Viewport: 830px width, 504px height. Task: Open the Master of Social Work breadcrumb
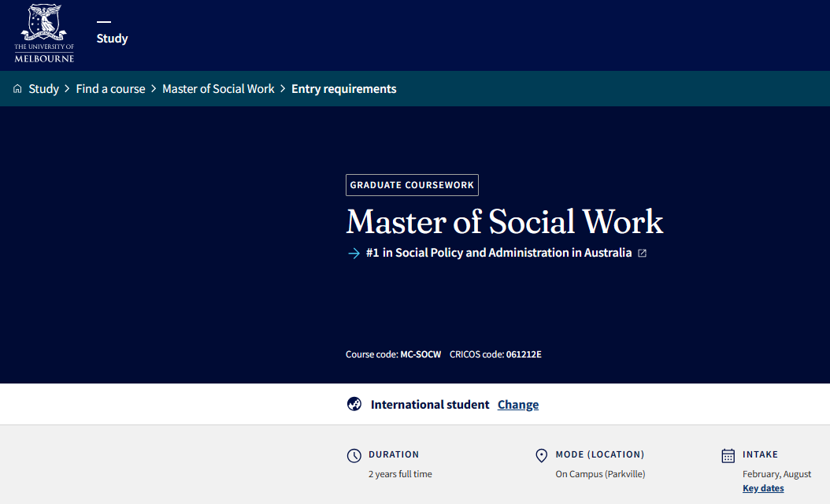click(x=218, y=89)
